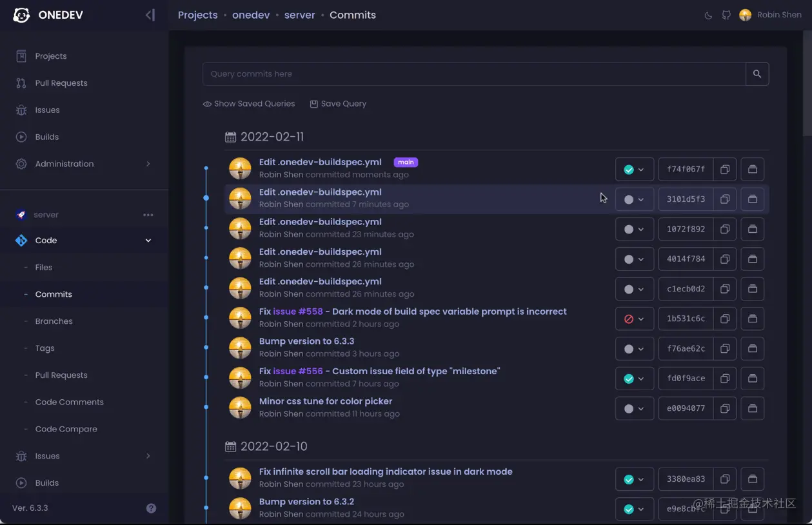This screenshot has height=525, width=812.
Task: Open help question mark icon beside version
Action: [x=151, y=508]
